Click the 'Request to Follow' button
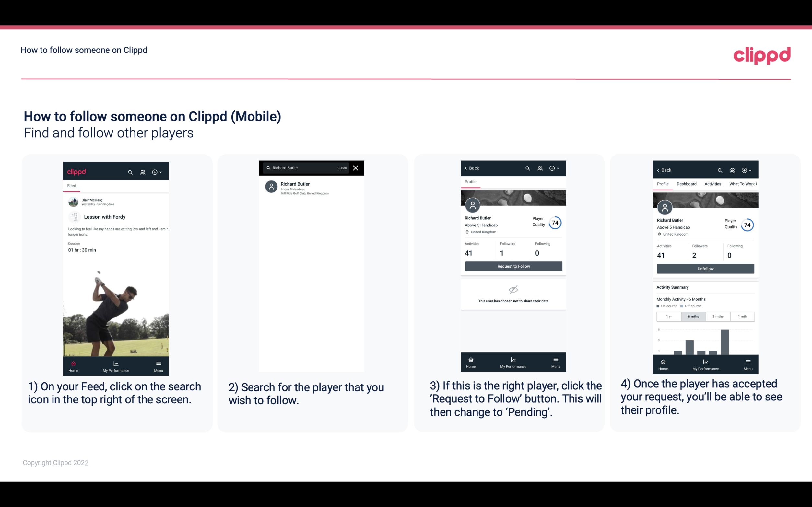Screen dimensions: 812x507 [513, 266]
